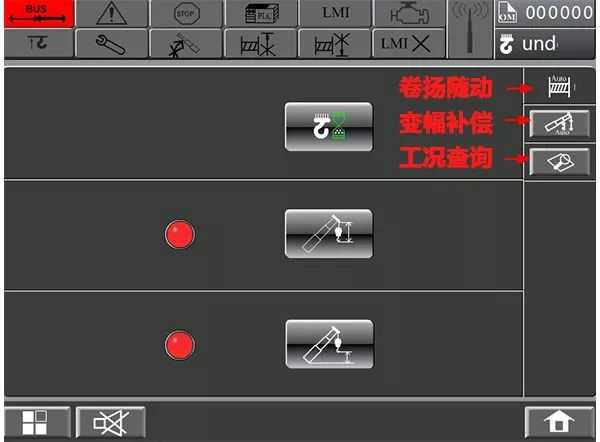Image resolution: width=600 pixels, height=442 pixels.
Task: Click the lower red indicator light
Action: pos(180,345)
